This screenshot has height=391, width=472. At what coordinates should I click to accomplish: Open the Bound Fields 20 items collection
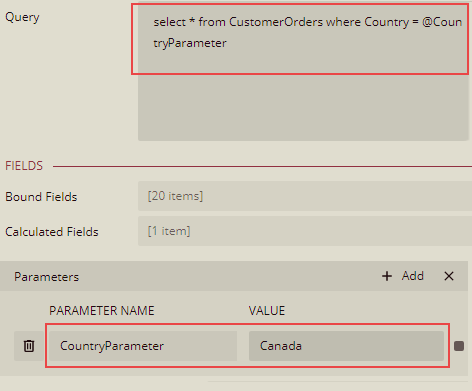point(305,196)
